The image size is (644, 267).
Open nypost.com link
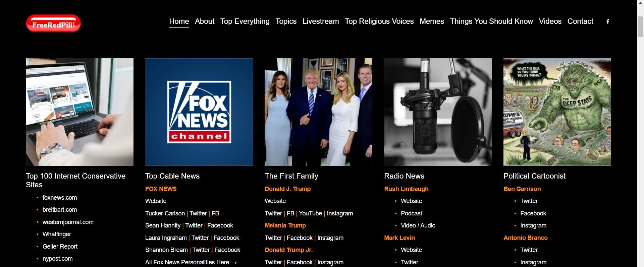click(58, 259)
